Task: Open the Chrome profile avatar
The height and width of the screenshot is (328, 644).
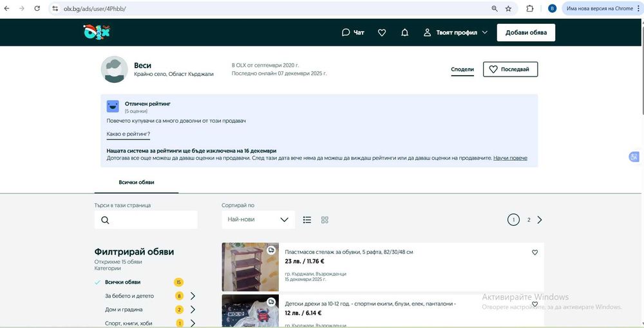Action: tap(552, 8)
